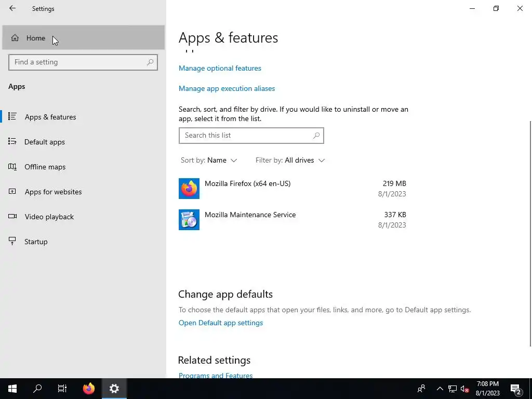
Task: Open Default apps section
Action: click(84, 142)
